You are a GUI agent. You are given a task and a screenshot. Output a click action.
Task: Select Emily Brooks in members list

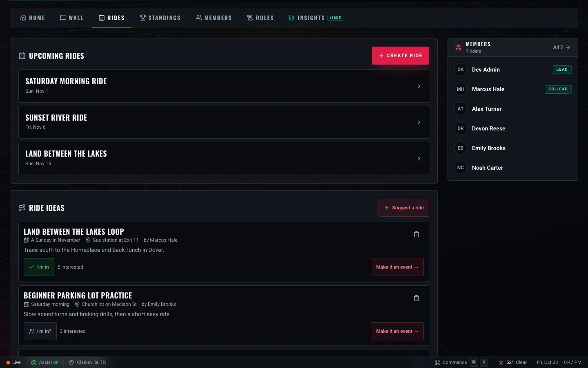(513, 148)
